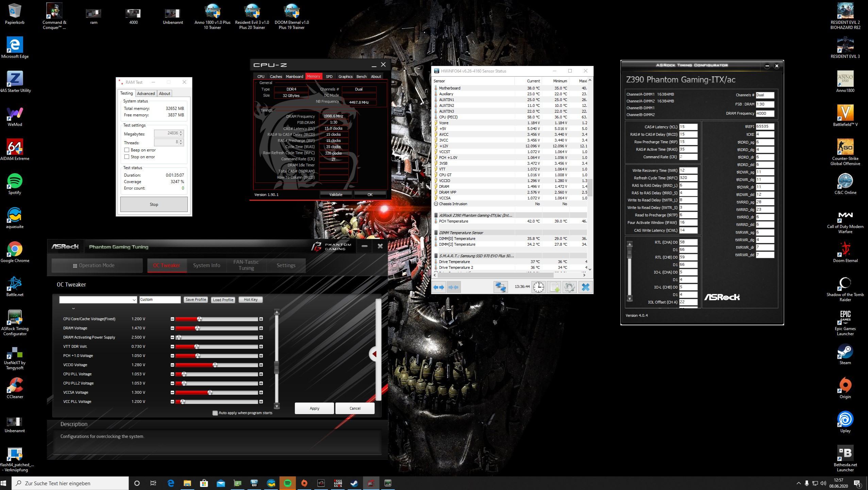Click HWiNFO collapse arrows icon
868x490 pixels.
(x=453, y=287)
